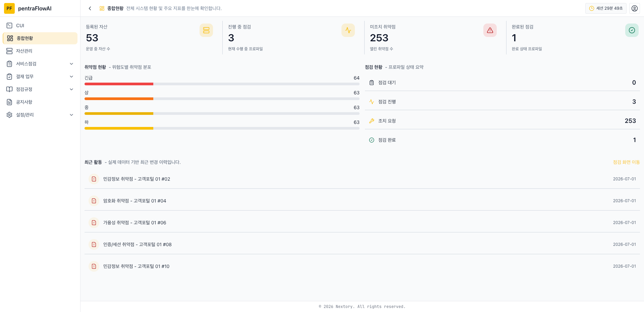Click the PF logo badge

coord(9,8)
